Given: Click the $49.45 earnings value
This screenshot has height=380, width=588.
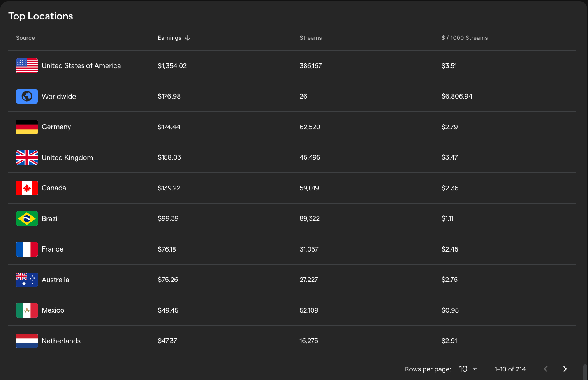Looking at the screenshot, I should point(168,310).
